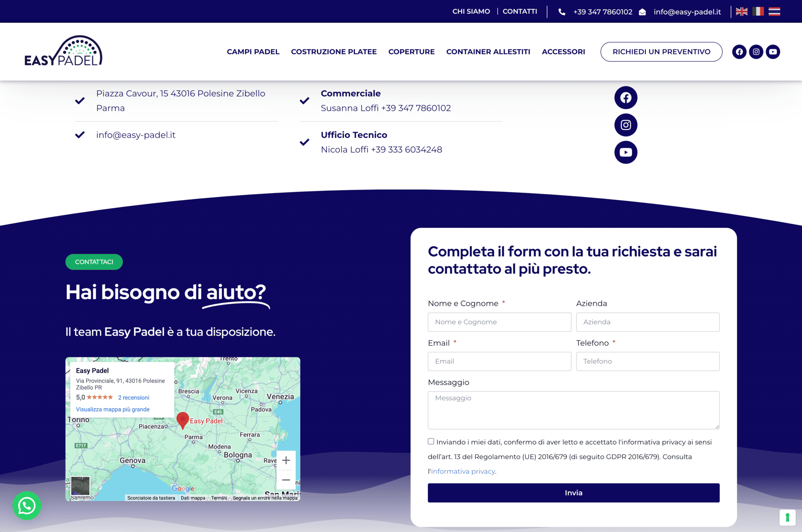Open the large Instagram icon in contacts
The width and height of the screenshot is (802, 532).
point(625,125)
